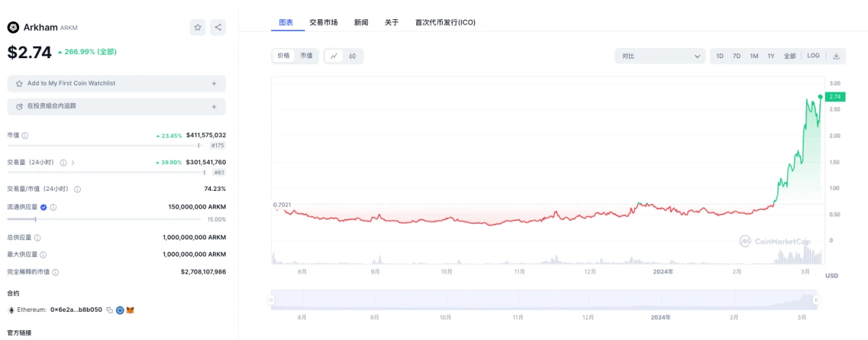The height and width of the screenshot is (340, 868).
Task: Open info tooltip next to 市值
Action: [25, 135]
